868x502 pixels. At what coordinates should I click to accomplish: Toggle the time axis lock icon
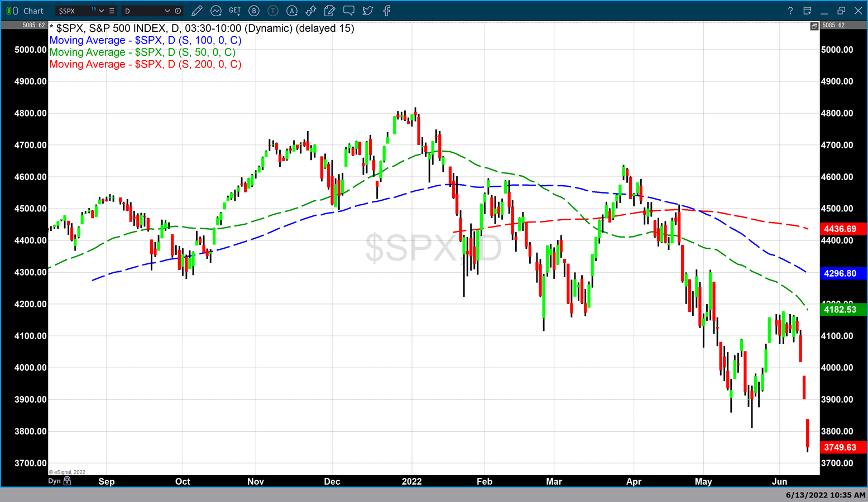68,481
